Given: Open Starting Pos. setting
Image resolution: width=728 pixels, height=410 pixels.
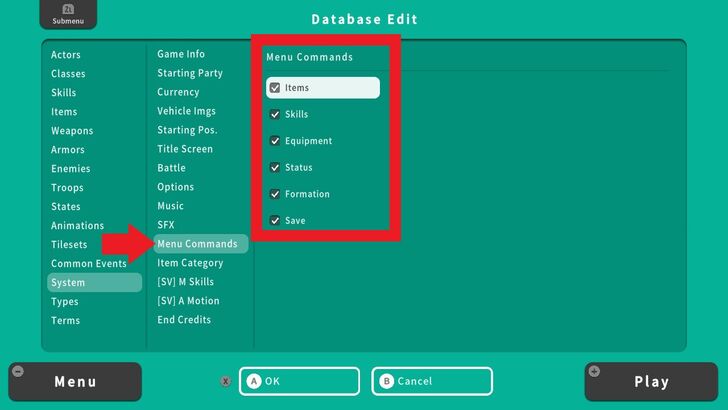Looking at the screenshot, I should (x=187, y=130).
